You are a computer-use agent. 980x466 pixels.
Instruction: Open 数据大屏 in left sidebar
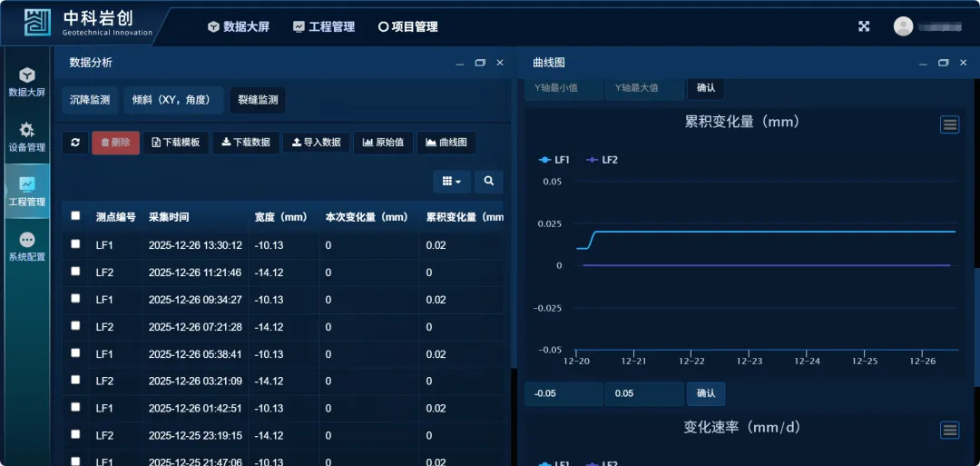26,82
